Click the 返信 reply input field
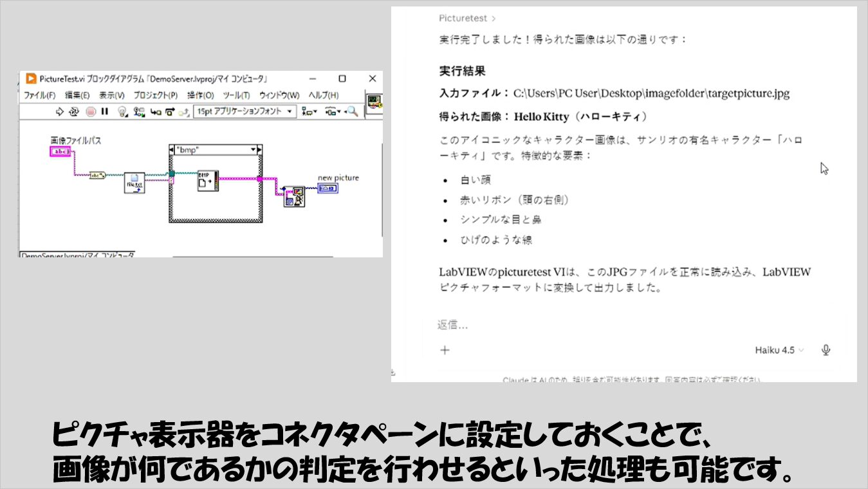Viewport: 868px width, 489px height. (579, 325)
